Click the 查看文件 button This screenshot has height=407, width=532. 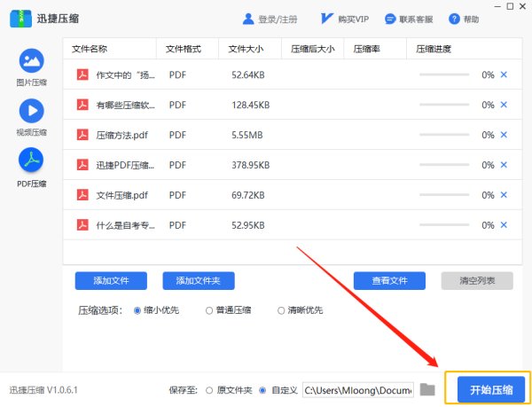pyautogui.click(x=389, y=281)
